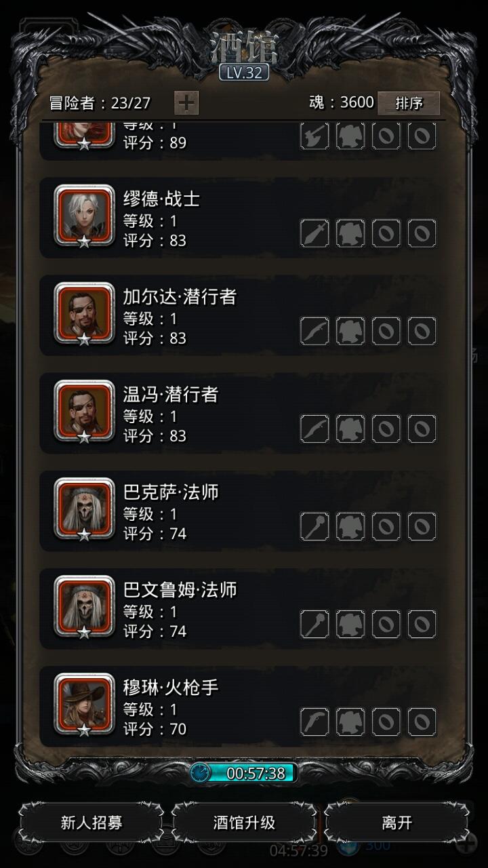Open 温冯·潜行者 armor slot
The width and height of the screenshot is (488, 868).
(350, 429)
